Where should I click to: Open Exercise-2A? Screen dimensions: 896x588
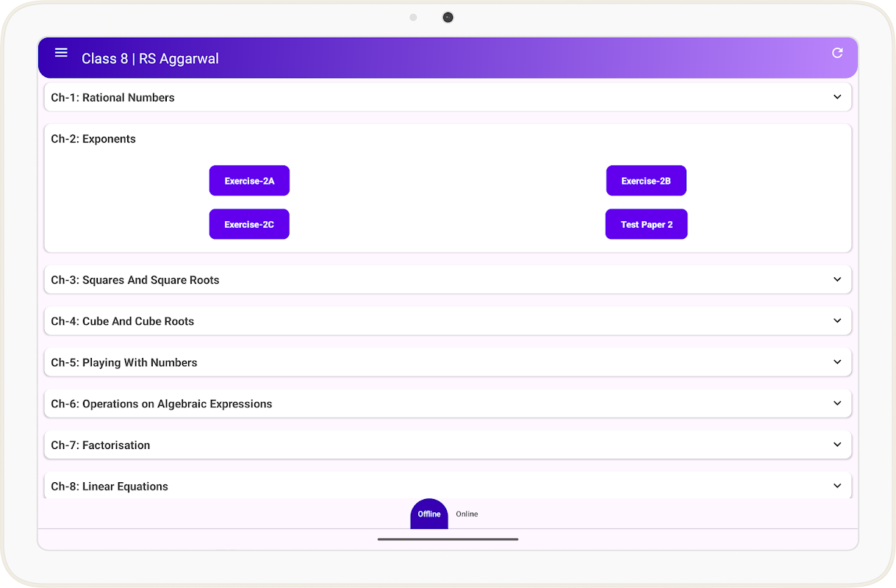(249, 181)
